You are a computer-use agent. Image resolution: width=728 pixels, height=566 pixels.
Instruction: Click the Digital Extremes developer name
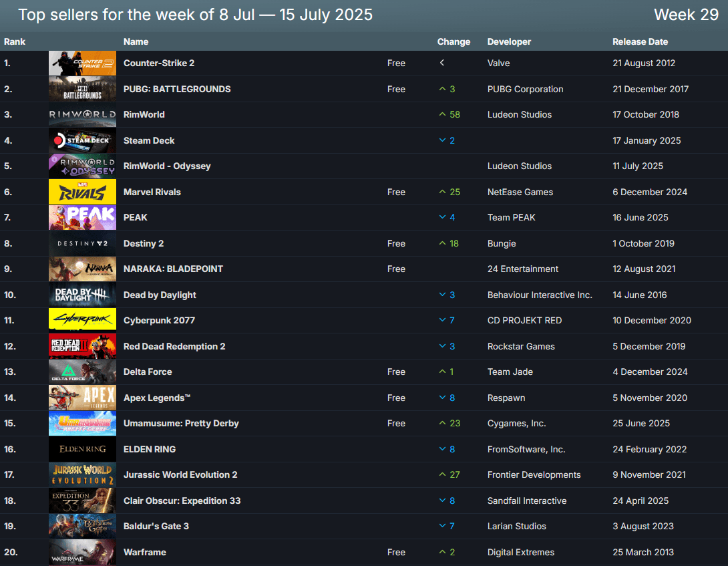[520, 553]
